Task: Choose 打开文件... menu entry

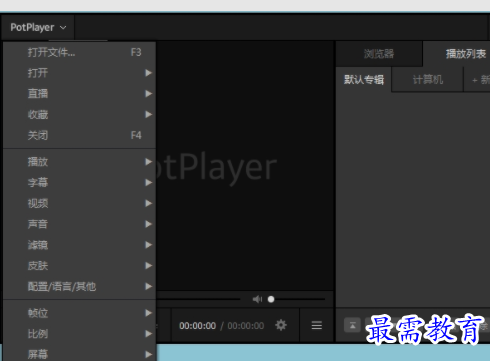Action: [79, 52]
